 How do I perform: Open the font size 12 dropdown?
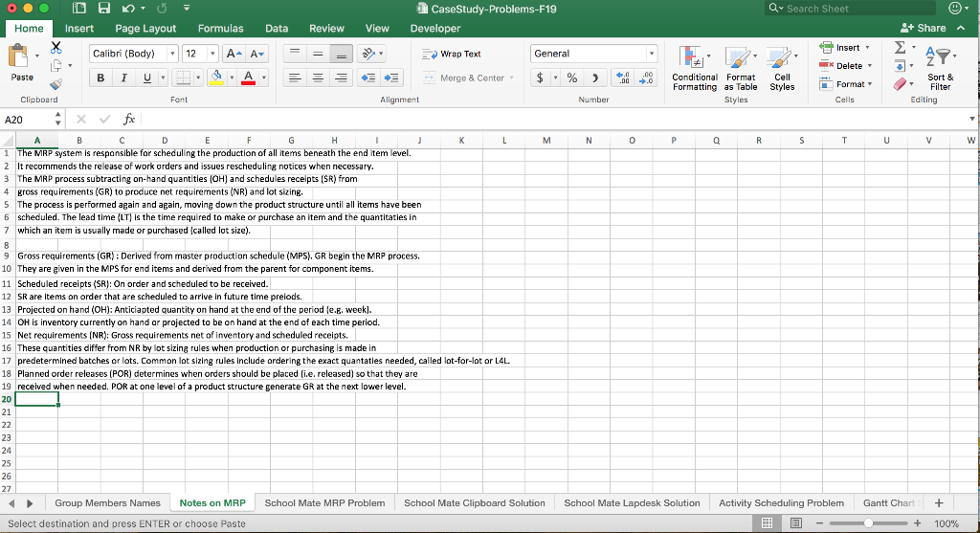pyautogui.click(x=212, y=54)
